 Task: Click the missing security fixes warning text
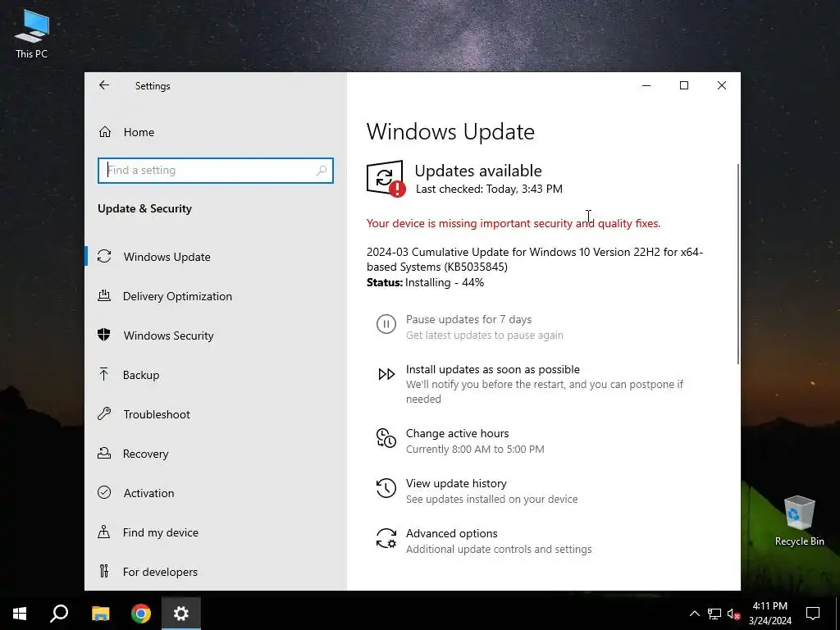514,223
